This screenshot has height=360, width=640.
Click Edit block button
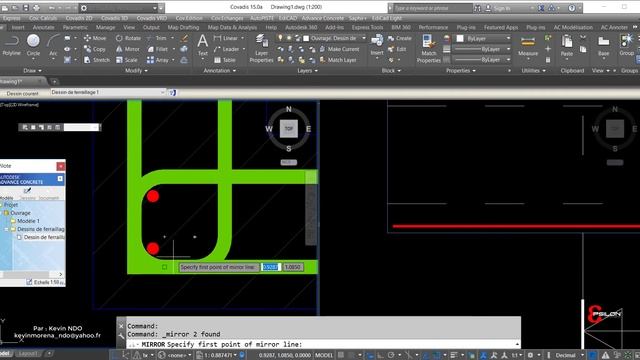[x=397, y=49]
